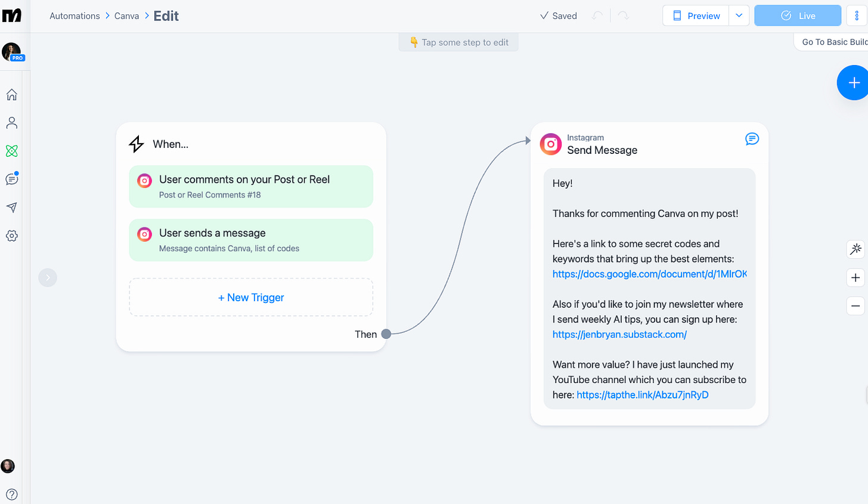Click Instagram icon on comments trigger

[x=145, y=181]
